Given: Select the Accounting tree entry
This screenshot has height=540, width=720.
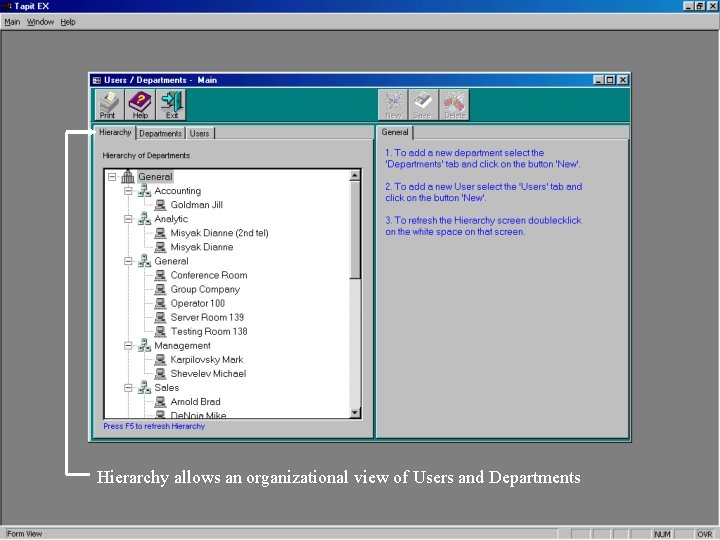Looking at the screenshot, I should pyautogui.click(x=178, y=191).
